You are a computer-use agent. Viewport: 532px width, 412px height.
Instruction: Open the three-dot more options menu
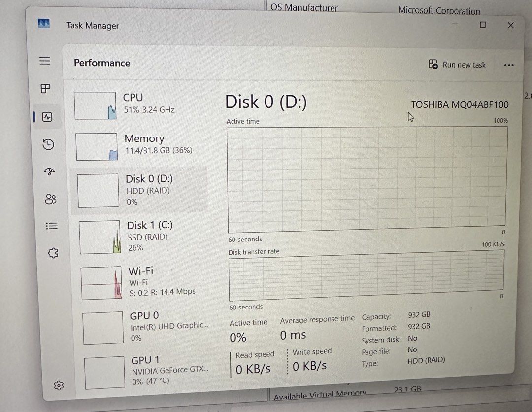[x=508, y=65]
